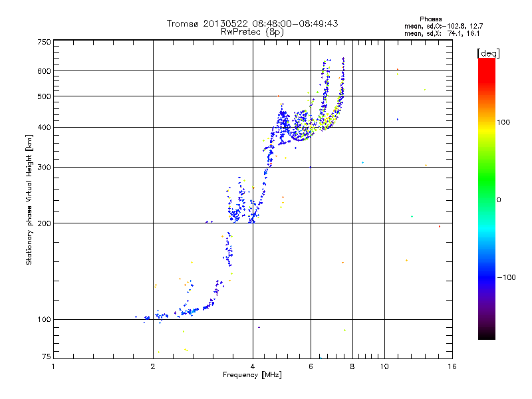Click the 'Phases' heading above the statistics
This screenshot has height=399, width=532.
(x=430, y=19)
